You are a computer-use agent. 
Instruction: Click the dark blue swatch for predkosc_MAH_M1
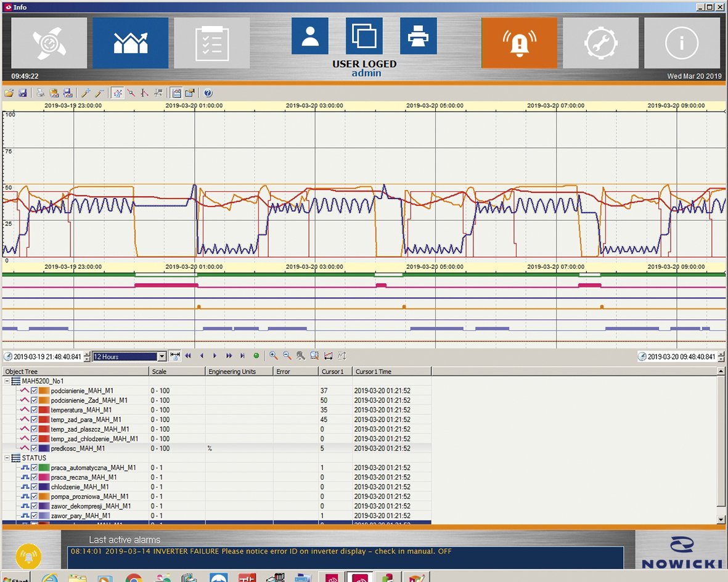coord(44,448)
